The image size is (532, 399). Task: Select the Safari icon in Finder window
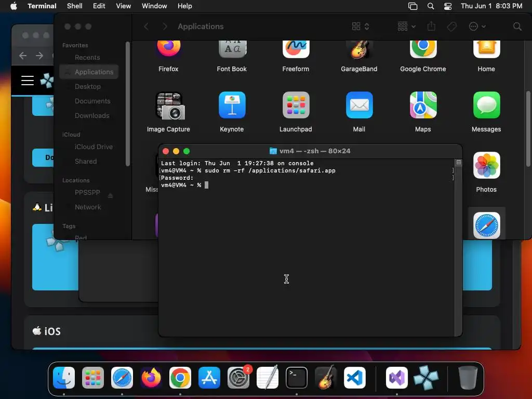pyautogui.click(x=486, y=225)
